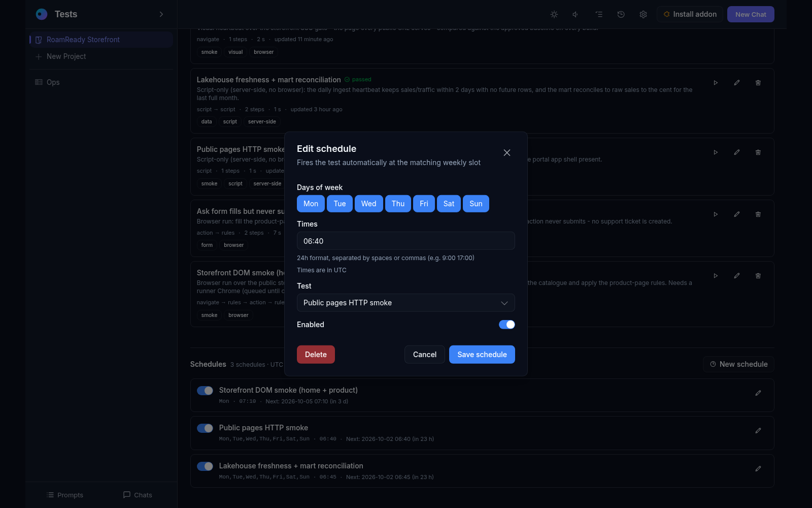Delete the Storefront DOM smoke test card

click(x=758, y=276)
